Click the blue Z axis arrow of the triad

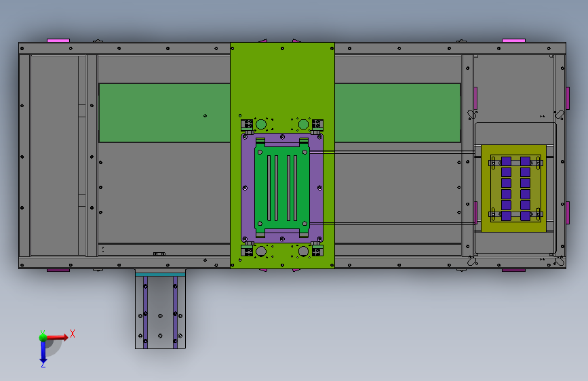(43, 353)
